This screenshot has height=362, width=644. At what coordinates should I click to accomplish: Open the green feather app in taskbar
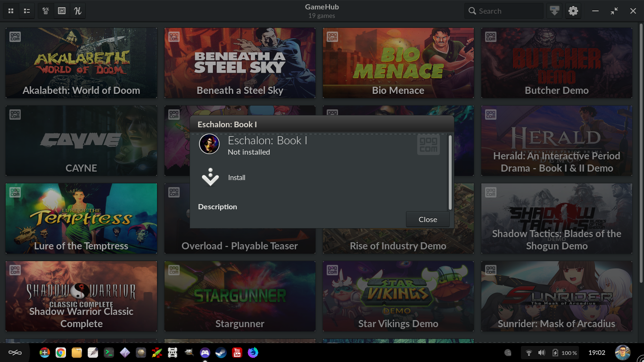click(x=157, y=353)
